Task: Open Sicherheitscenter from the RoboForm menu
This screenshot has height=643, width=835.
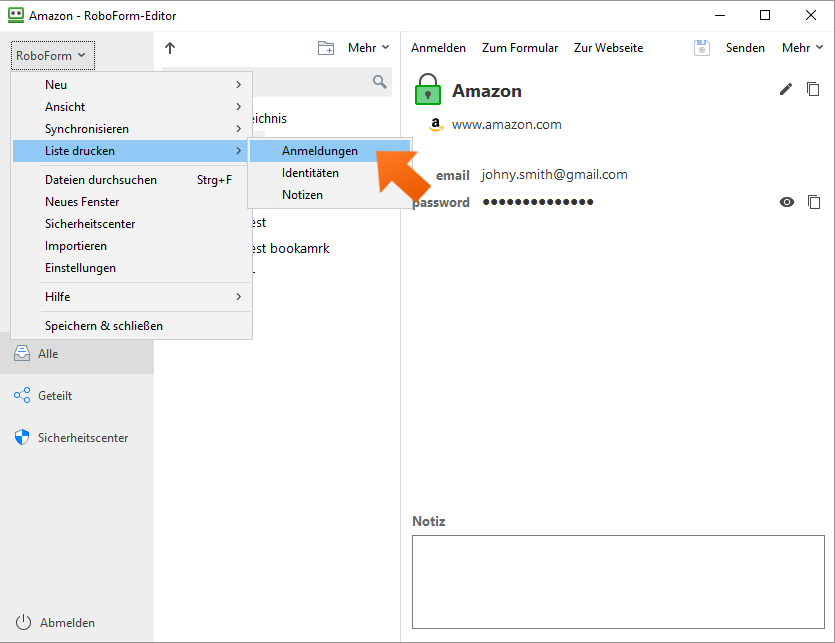Action: [132, 224]
